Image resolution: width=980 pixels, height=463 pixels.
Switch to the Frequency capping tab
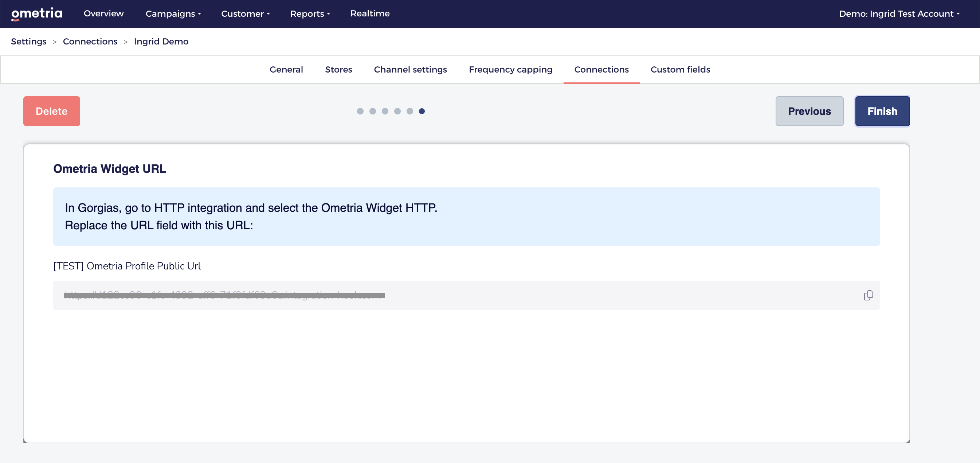pos(510,69)
